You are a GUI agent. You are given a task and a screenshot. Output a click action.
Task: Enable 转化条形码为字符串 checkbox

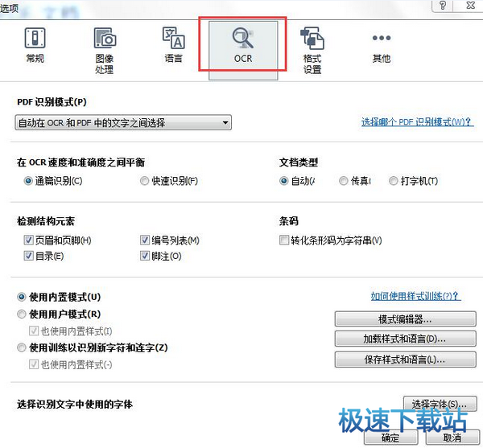pos(283,240)
